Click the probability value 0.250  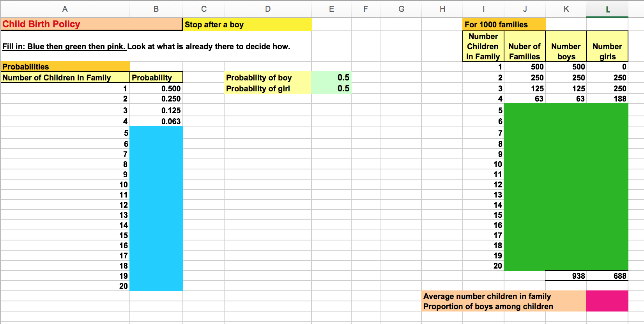156,99
